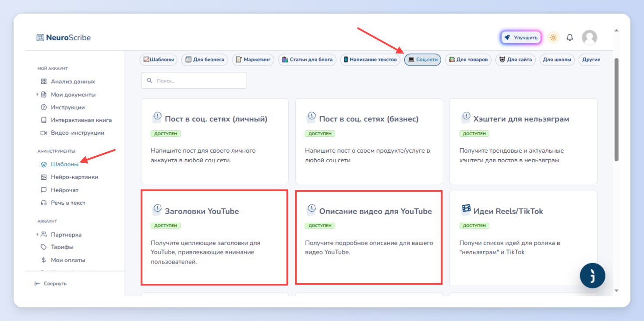Image resolution: width=644 pixels, height=321 pixels.
Task: Click the scrollbar up arrow
Action: coord(616,31)
